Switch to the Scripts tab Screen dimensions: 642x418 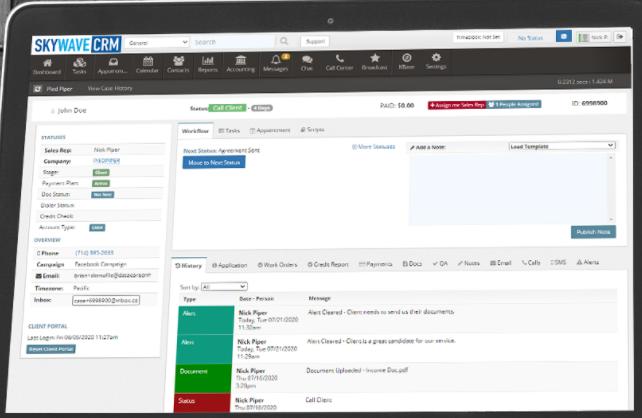pyautogui.click(x=312, y=129)
